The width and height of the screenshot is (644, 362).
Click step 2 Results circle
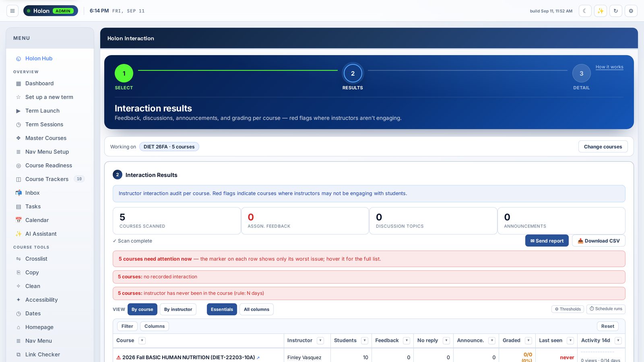(x=353, y=73)
